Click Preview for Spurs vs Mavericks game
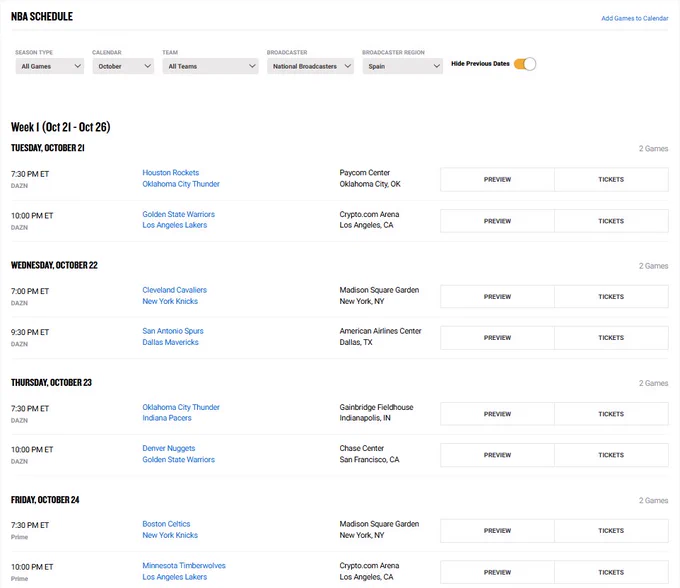The image size is (680, 588). click(x=497, y=338)
